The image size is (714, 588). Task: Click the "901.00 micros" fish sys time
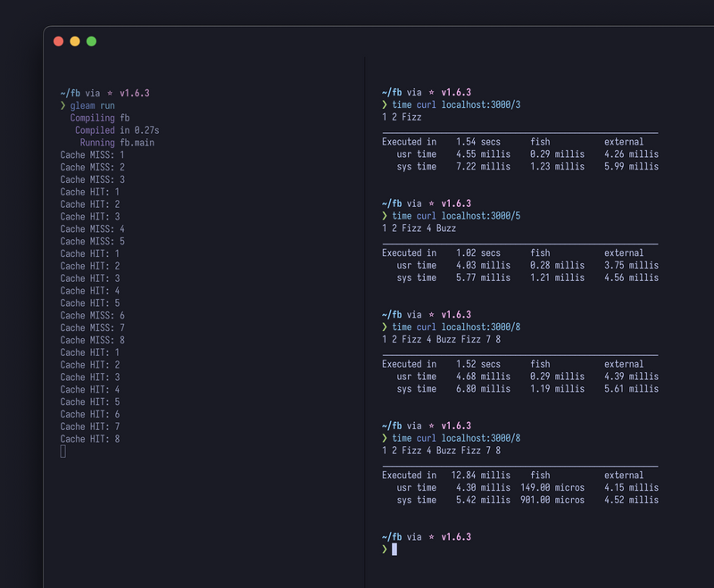click(x=552, y=501)
